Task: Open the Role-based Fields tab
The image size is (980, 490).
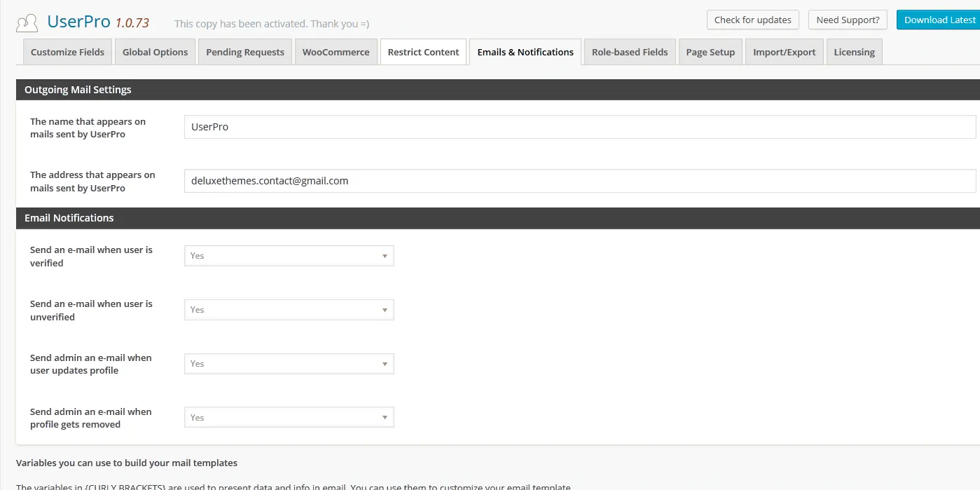Action: [x=630, y=52]
